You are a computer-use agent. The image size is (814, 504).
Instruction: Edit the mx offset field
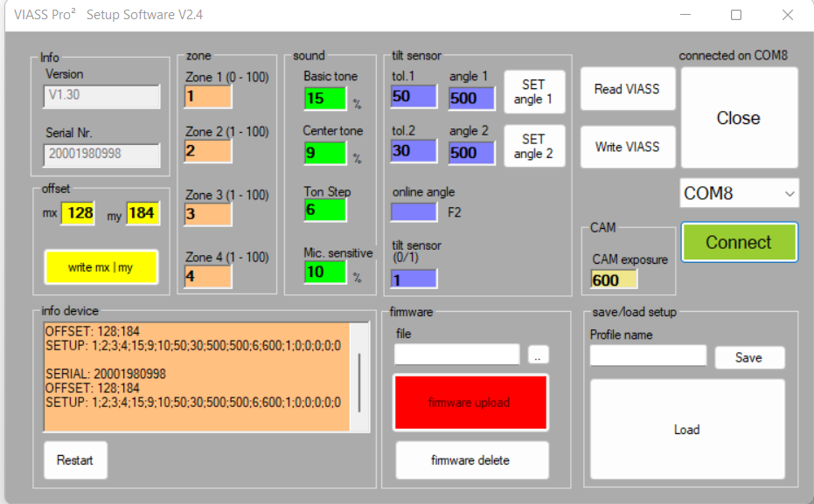pyautogui.click(x=79, y=213)
